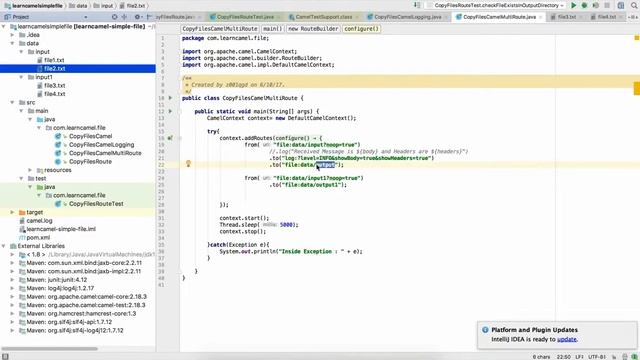Screen dimensions: 640x360
Task: Click run gutter arrow beside main method
Action: click(x=171, y=111)
